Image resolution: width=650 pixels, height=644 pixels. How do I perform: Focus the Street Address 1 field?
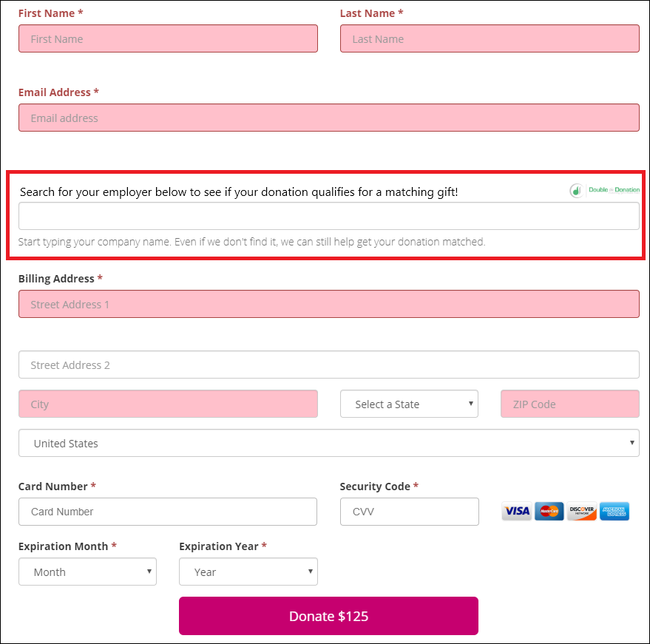coord(329,305)
